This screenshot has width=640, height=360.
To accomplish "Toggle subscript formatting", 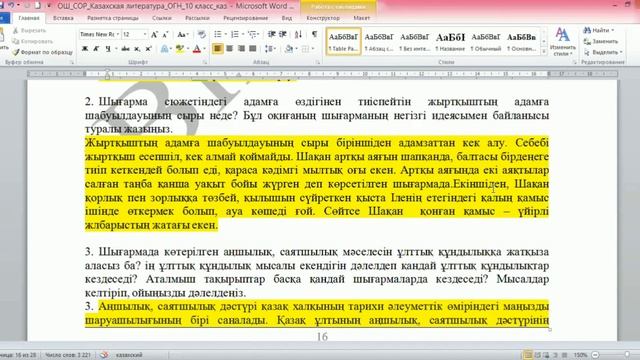I will coord(138,49).
